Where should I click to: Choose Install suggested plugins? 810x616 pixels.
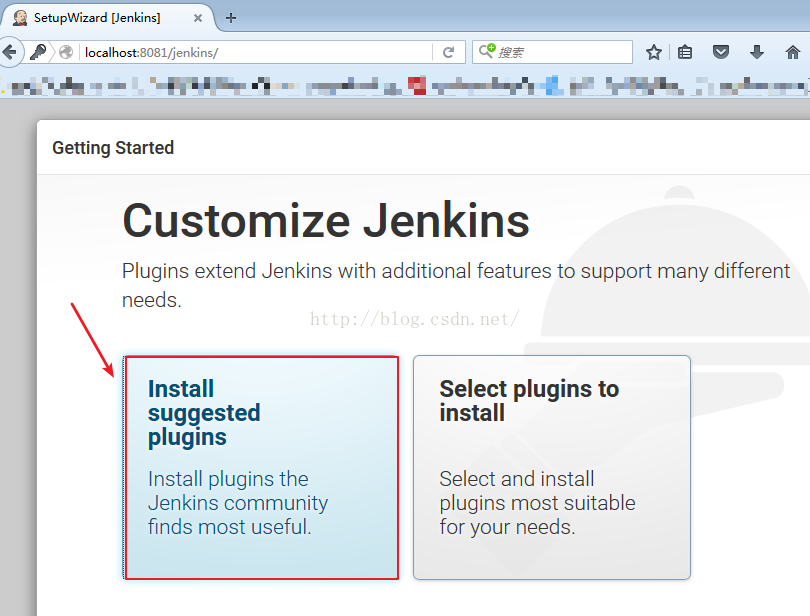pyautogui.click(x=261, y=468)
